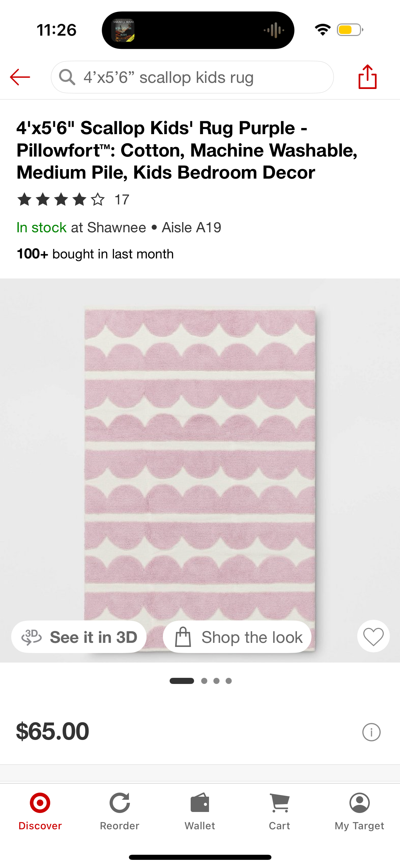This screenshot has height=868, width=400.
Task: Tap the red back arrow
Action: coord(20,77)
